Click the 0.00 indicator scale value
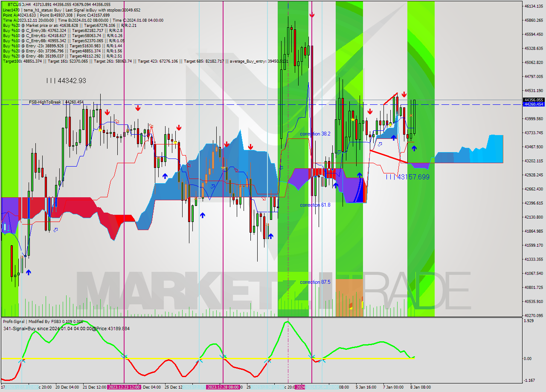Image resolution: width=546 pixels, height=392 pixels. coord(527,358)
